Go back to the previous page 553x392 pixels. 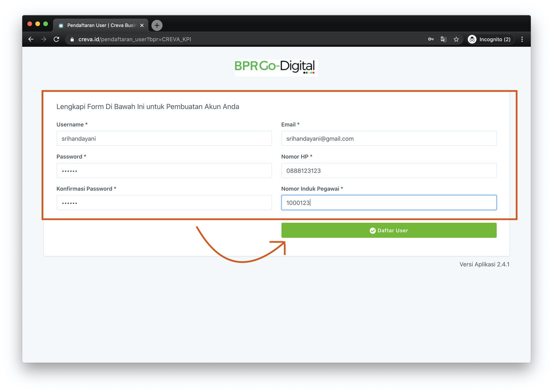pos(31,39)
